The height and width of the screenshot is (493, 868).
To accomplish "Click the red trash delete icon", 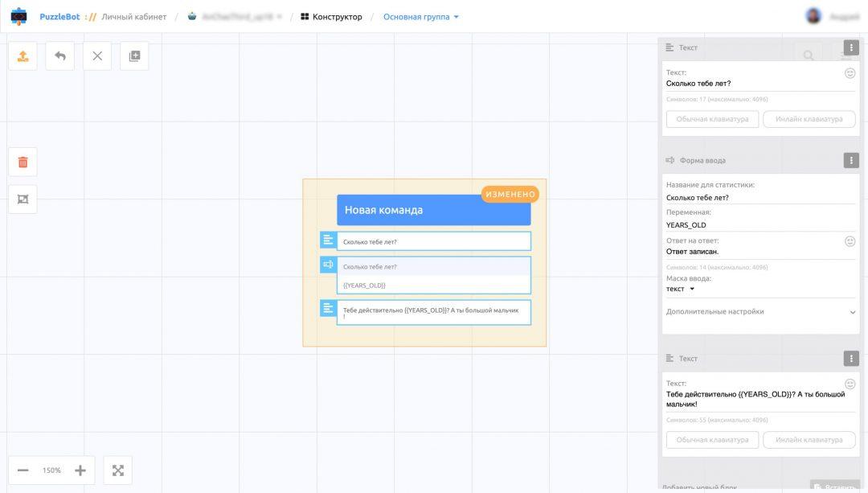I will (x=23, y=162).
